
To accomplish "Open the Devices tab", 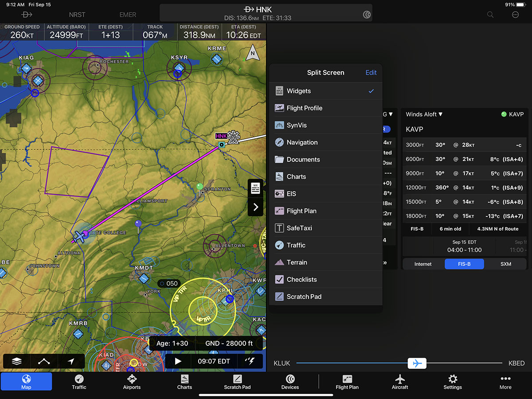I will click(290, 382).
